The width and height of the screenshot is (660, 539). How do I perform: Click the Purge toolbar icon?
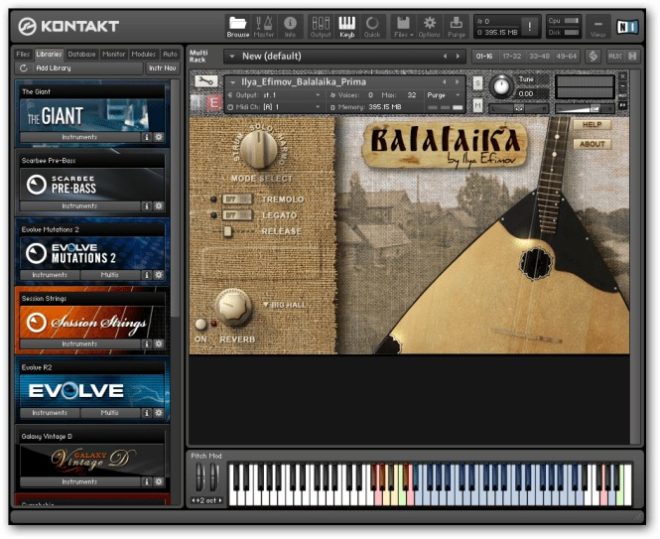(456, 26)
